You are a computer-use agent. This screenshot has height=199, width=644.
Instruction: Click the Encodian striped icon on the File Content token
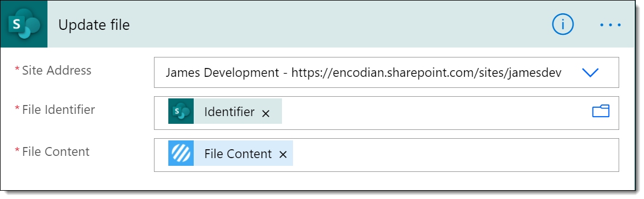pos(180,153)
